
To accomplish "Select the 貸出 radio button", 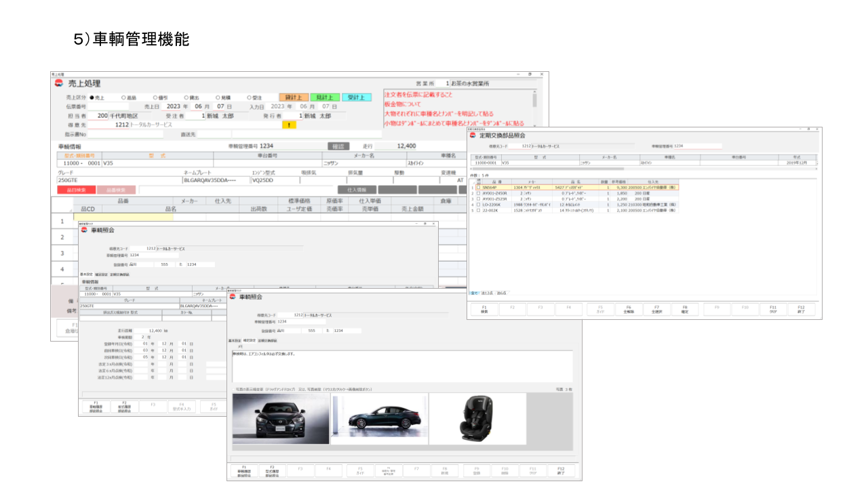I will (186, 98).
